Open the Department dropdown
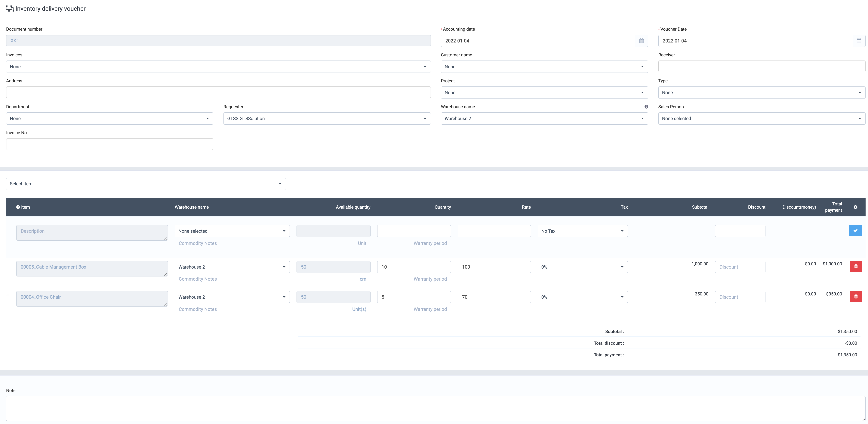 (109, 119)
